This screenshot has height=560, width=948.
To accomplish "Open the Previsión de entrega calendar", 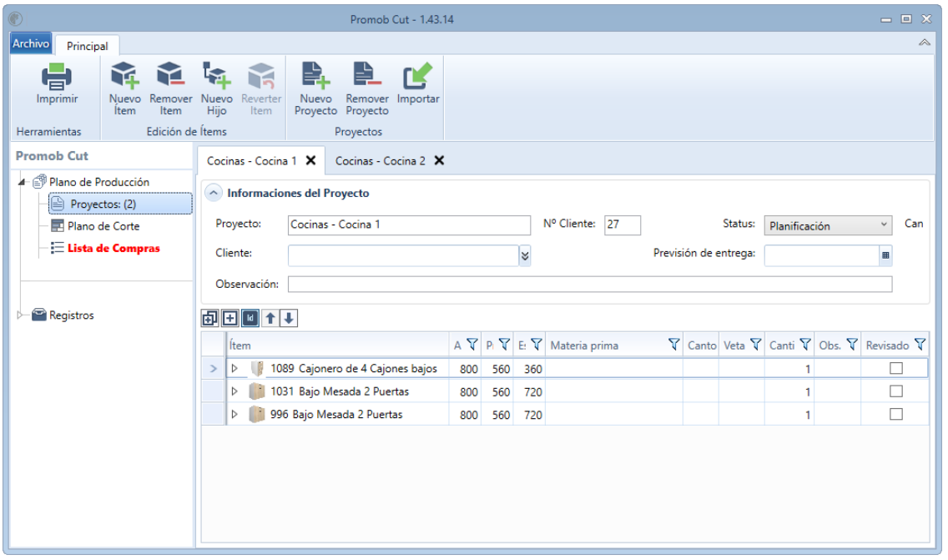I will pyautogui.click(x=885, y=255).
